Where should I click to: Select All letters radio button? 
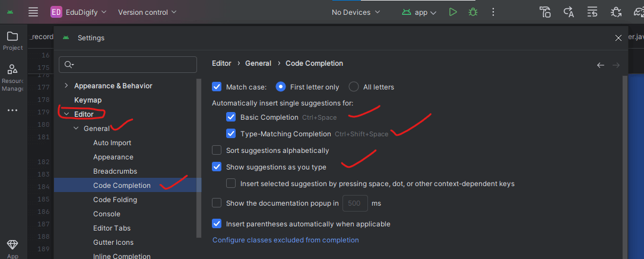point(354,87)
